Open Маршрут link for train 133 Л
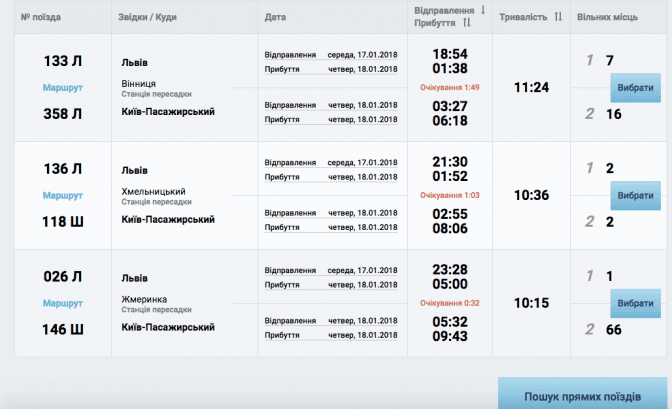The image size is (672, 409). 63,87
